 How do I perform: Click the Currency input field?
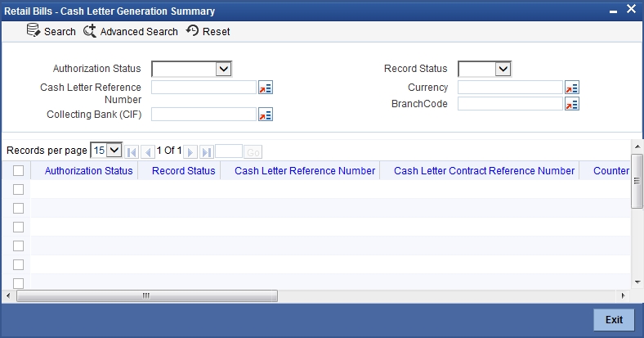click(511, 88)
